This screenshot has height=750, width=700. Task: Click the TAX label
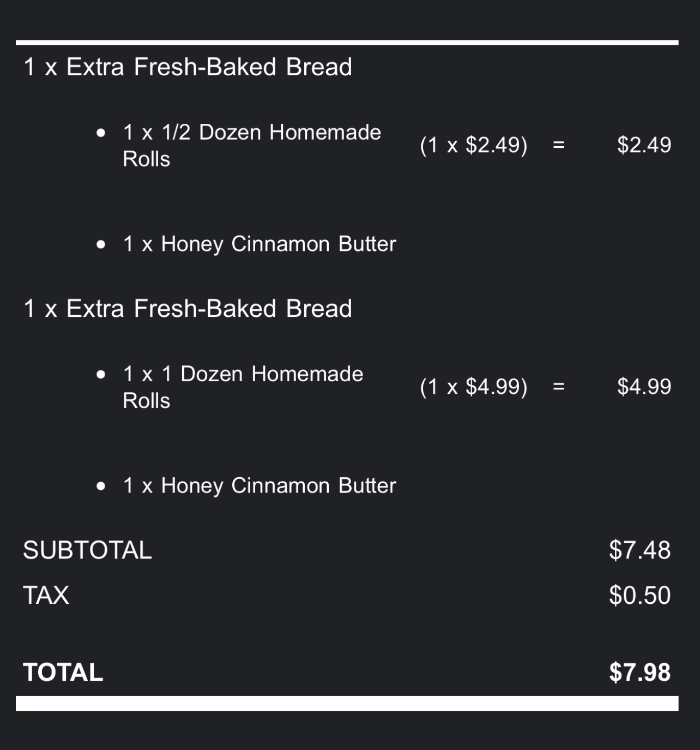[46, 595]
